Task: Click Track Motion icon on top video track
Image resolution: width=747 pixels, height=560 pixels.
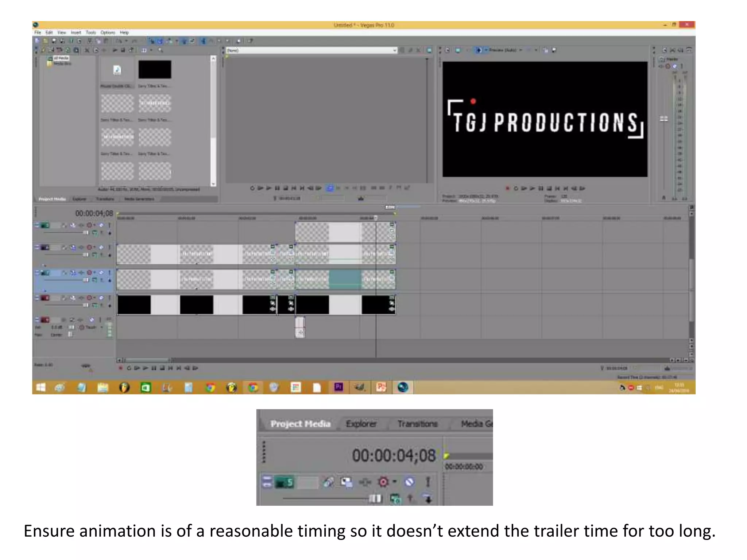Action: click(73, 225)
